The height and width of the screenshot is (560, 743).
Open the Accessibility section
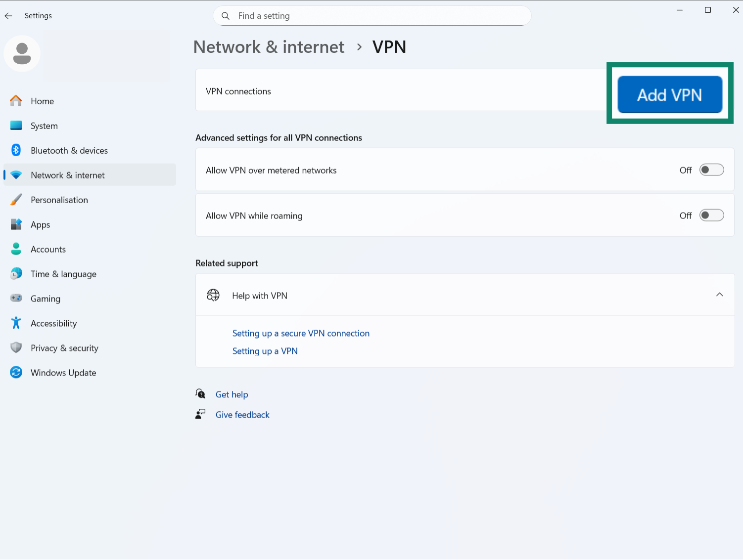[x=16, y=323]
